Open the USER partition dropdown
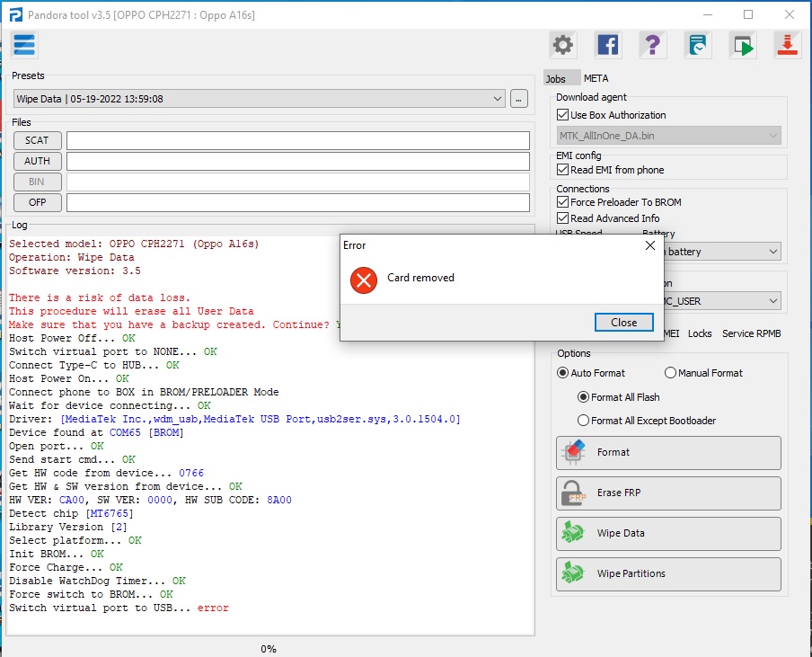The width and height of the screenshot is (812, 657). (722, 301)
